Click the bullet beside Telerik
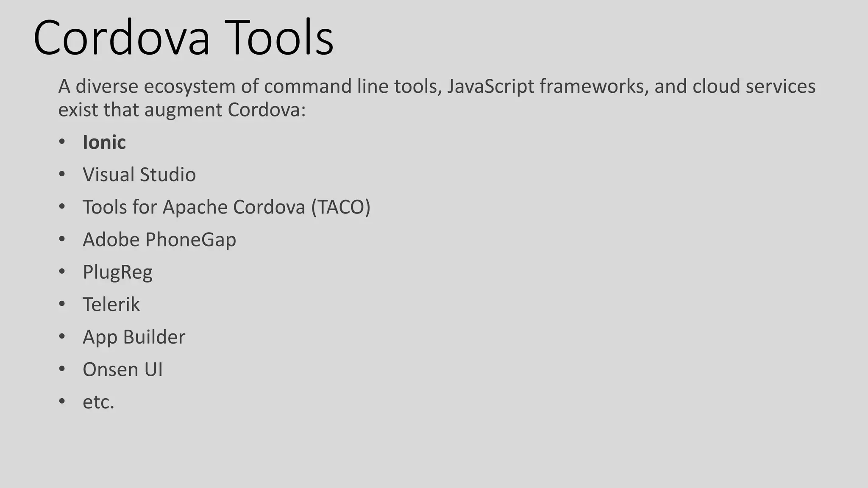This screenshot has width=868, height=488. pos(62,305)
